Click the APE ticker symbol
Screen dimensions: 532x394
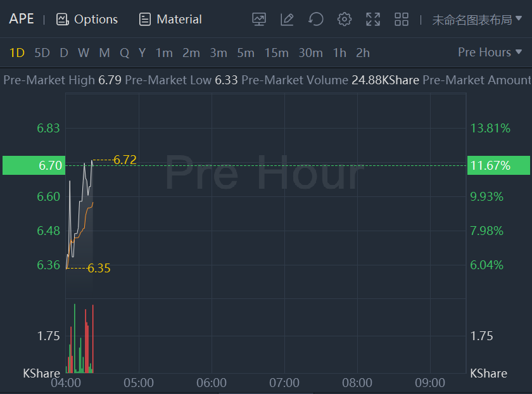[x=22, y=19]
